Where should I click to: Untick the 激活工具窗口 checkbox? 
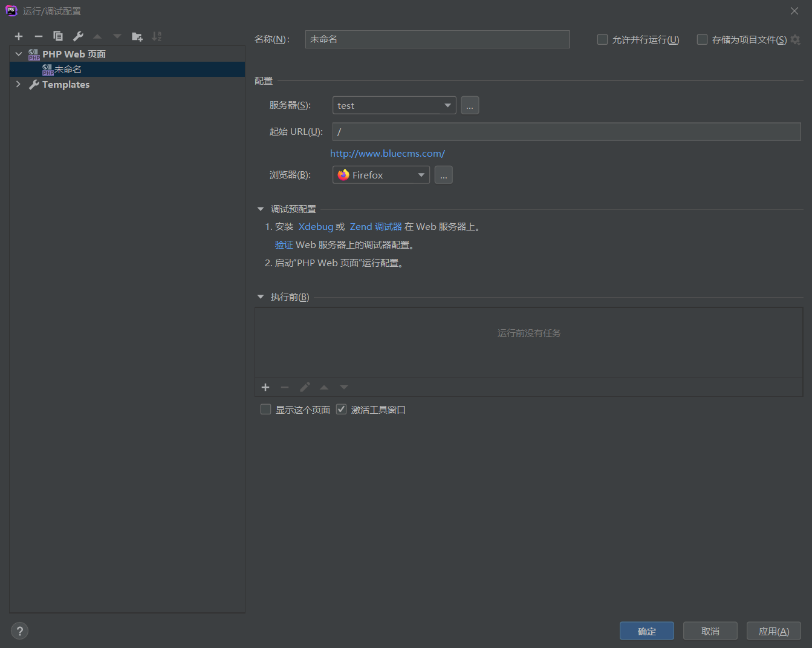click(341, 410)
